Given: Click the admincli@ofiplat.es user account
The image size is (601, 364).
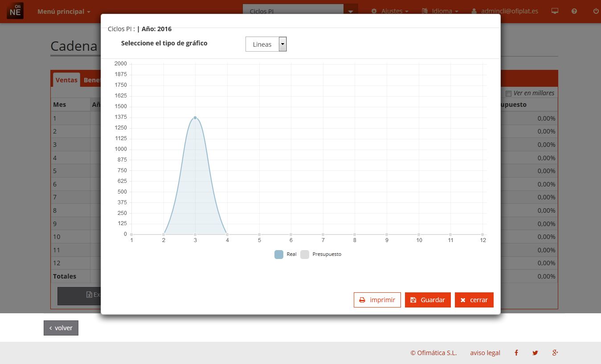Looking at the screenshot, I should (x=505, y=11).
